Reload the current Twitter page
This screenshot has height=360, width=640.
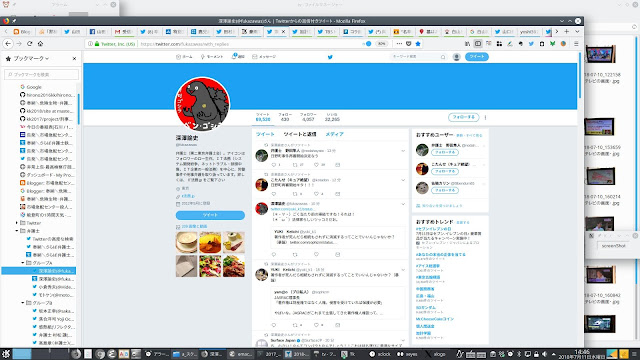pyautogui.click(x=29, y=44)
